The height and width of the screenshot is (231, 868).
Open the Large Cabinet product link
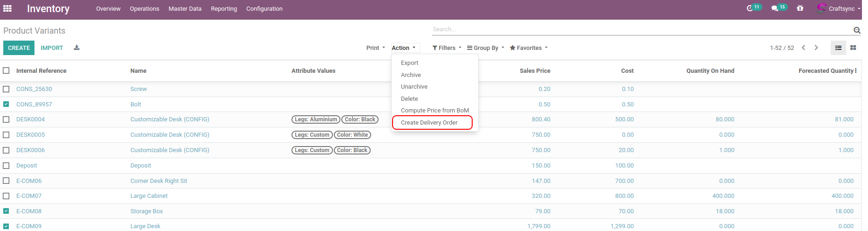[x=149, y=196]
